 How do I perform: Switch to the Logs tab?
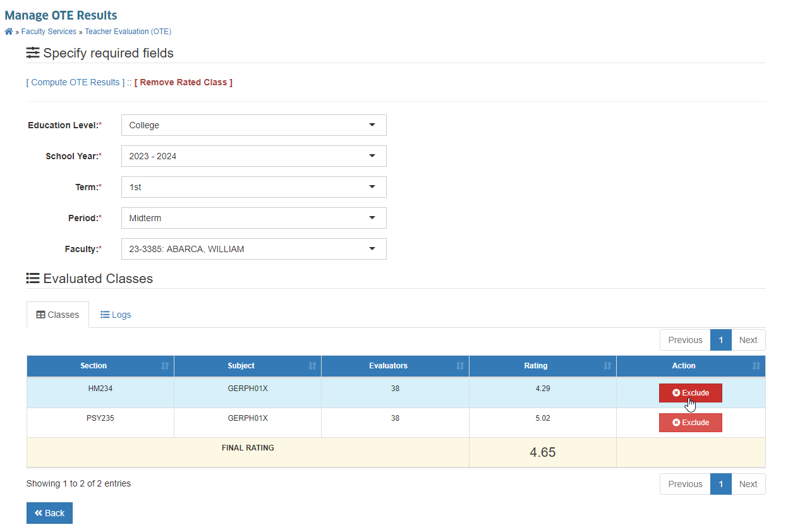pos(116,315)
